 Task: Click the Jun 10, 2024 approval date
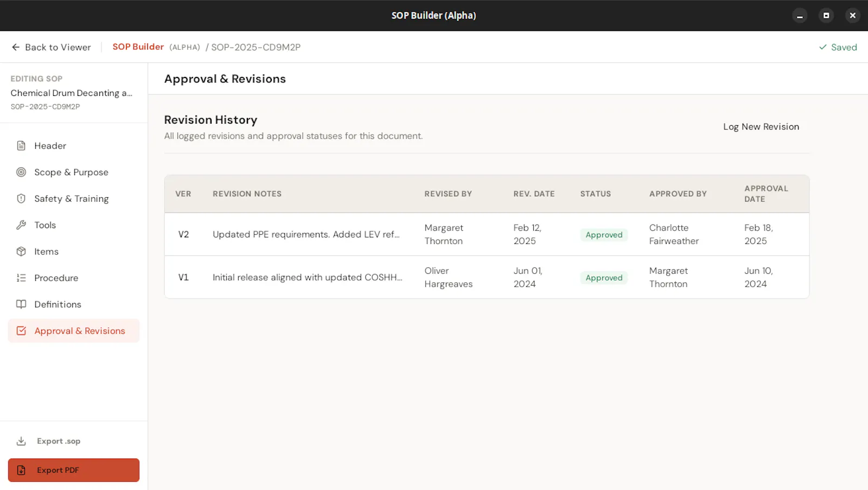[758, 277]
